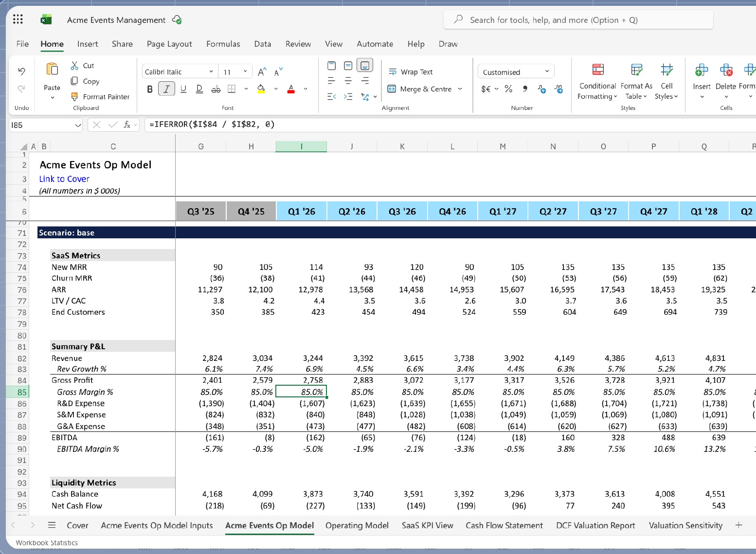Screen dimensions: 756x554
Task: Expand the Name Box dropdown arrow
Action: [78, 125]
